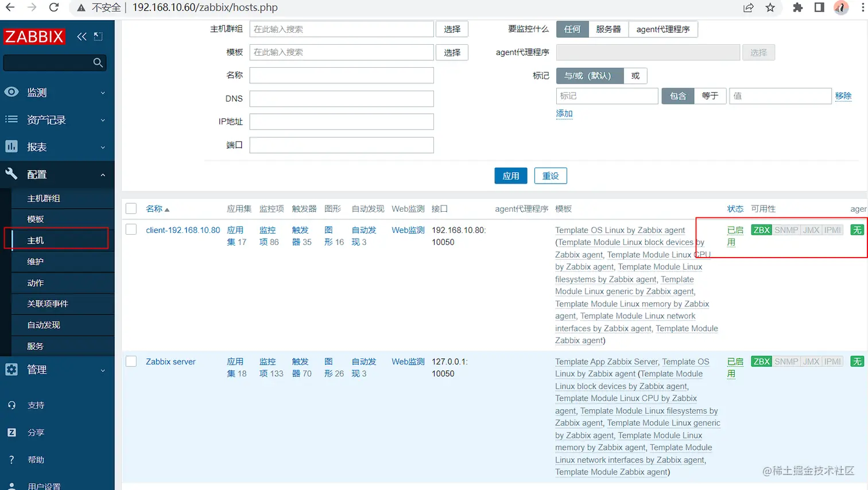
Task: Open 维护 in the configuration menu
Action: [63, 262]
